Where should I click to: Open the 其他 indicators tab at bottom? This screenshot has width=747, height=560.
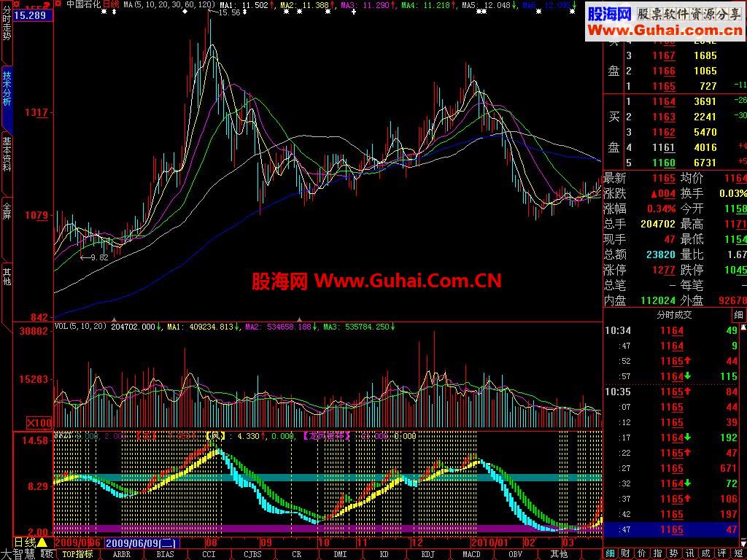tap(560, 554)
